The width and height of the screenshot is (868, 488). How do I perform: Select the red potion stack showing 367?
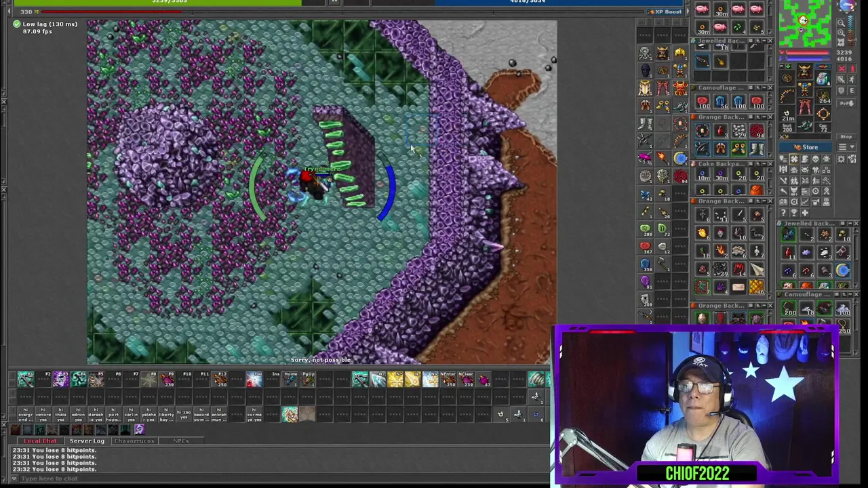pyautogui.click(x=645, y=246)
